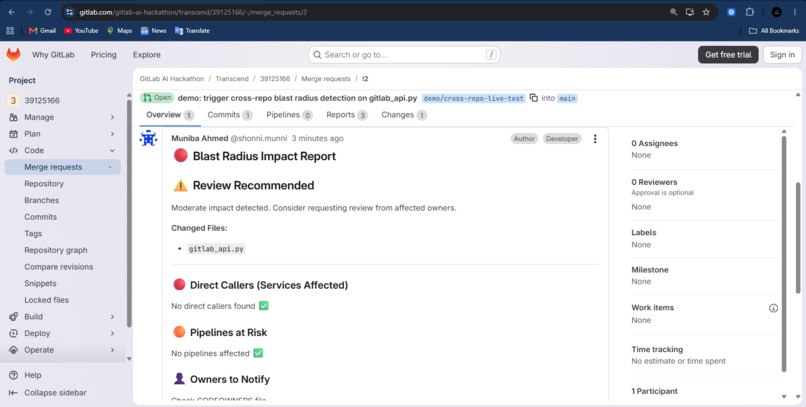The height and width of the screenshot is (407, 806).
Task: Click the Build rocket icon
Action: [x=13, y=317]
